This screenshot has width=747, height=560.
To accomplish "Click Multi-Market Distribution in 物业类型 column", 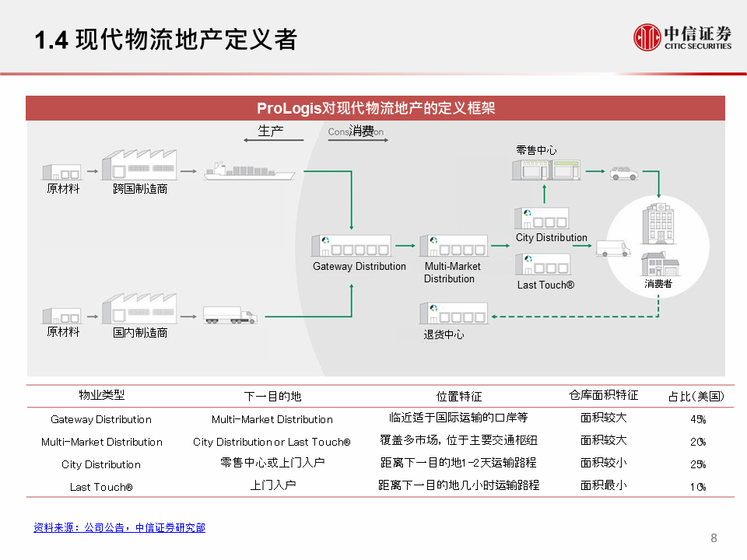I will tap(101, 442).
